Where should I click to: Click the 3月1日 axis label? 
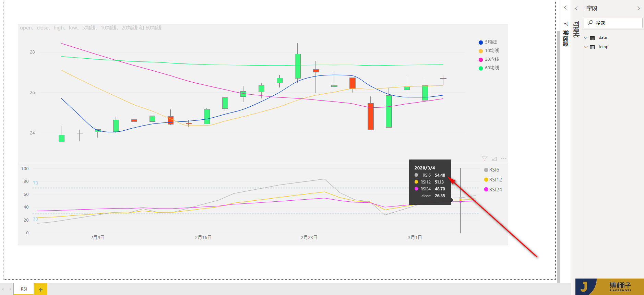pos(415,237)
